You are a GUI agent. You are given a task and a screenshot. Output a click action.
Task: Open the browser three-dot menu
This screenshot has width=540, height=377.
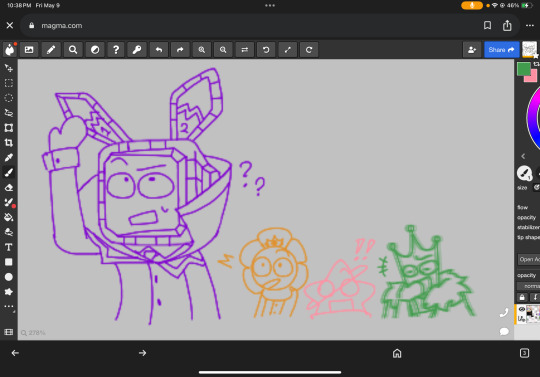tap(530, 25)
